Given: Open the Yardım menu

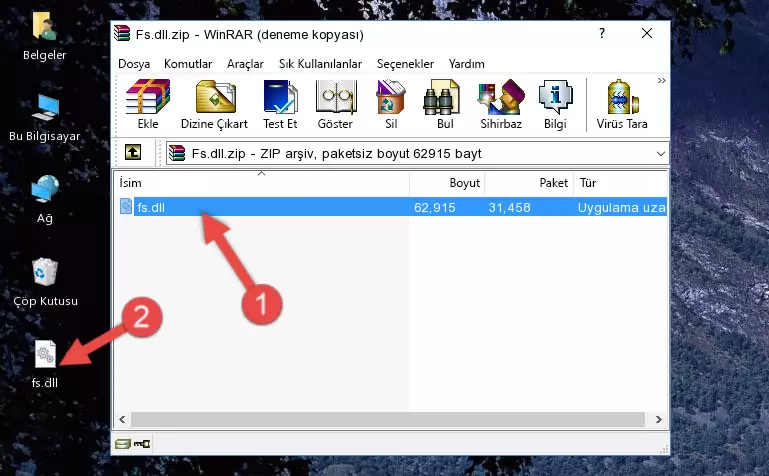Looking at the screenshot, I should (x=466, y=64).
